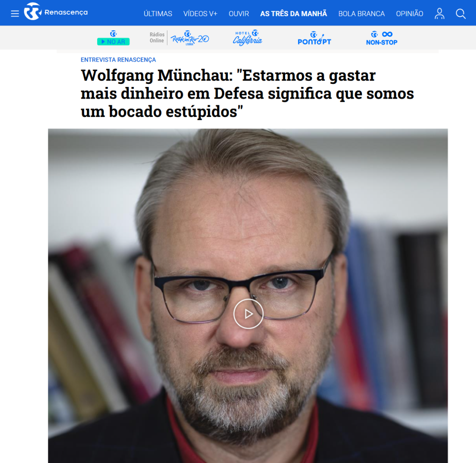Open Hotel California radio logo
Viewport: 476px width, 463px height.
(248, 38)
